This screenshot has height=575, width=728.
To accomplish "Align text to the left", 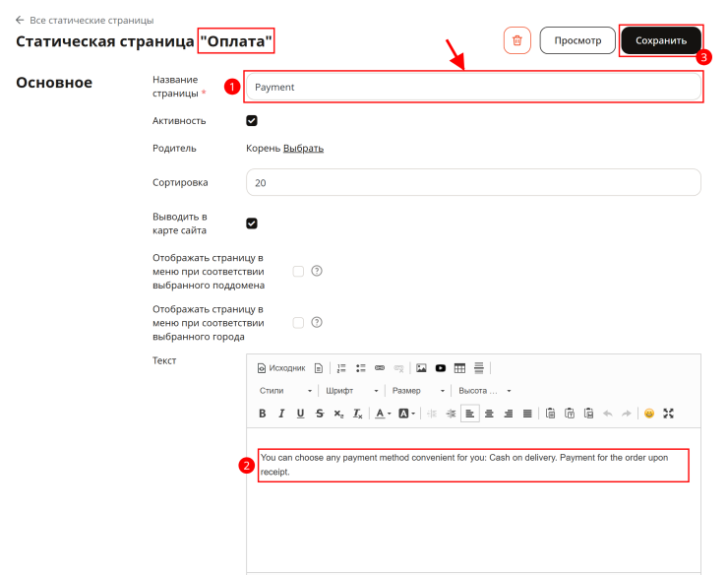I will (x=470, y=414).
